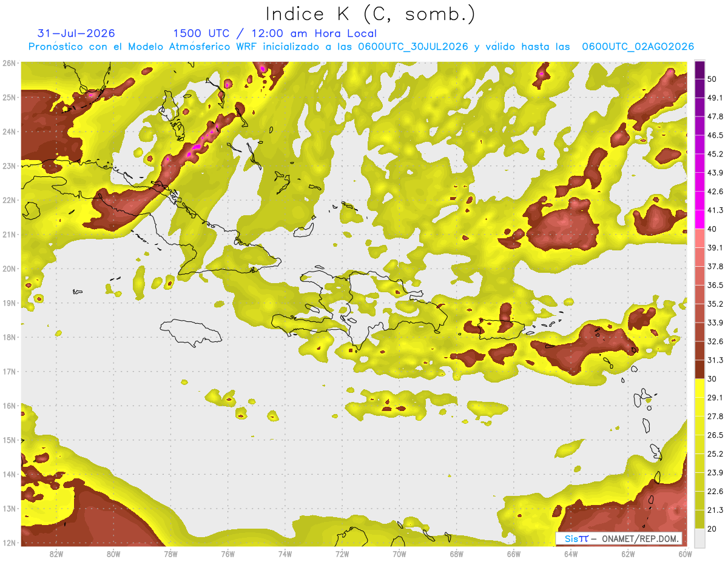Click the color scale value "30"
The image size is (728, 562).
(712, 379)
